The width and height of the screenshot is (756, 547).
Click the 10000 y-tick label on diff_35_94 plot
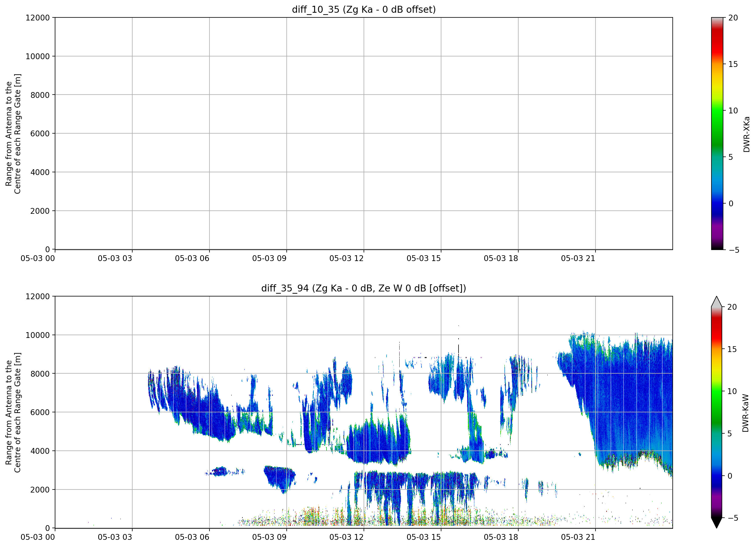point(38,335)
